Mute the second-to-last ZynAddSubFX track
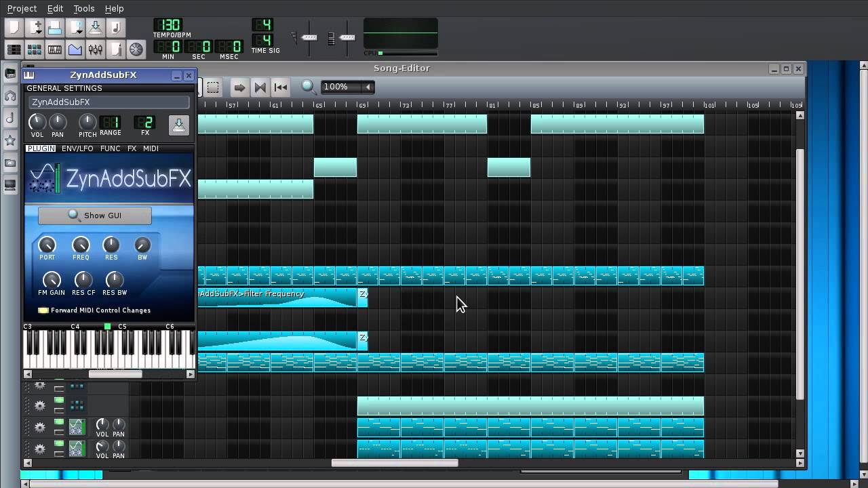 [x=59, y=422]
